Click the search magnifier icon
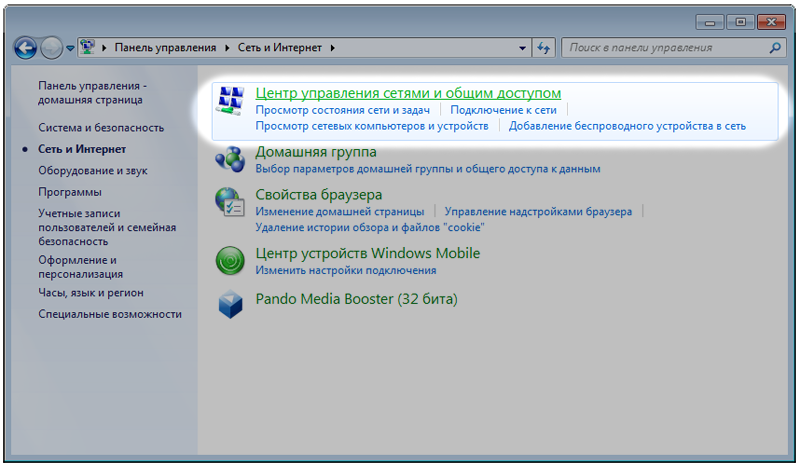This screenshot has width=800, height=466. 775,47
